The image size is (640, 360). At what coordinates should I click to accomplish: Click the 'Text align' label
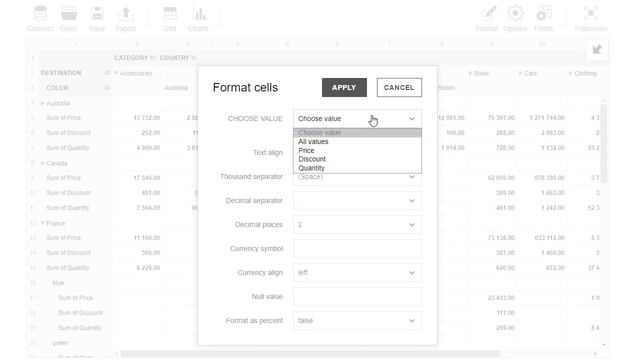pyautogui.click(x=268, y=153)
